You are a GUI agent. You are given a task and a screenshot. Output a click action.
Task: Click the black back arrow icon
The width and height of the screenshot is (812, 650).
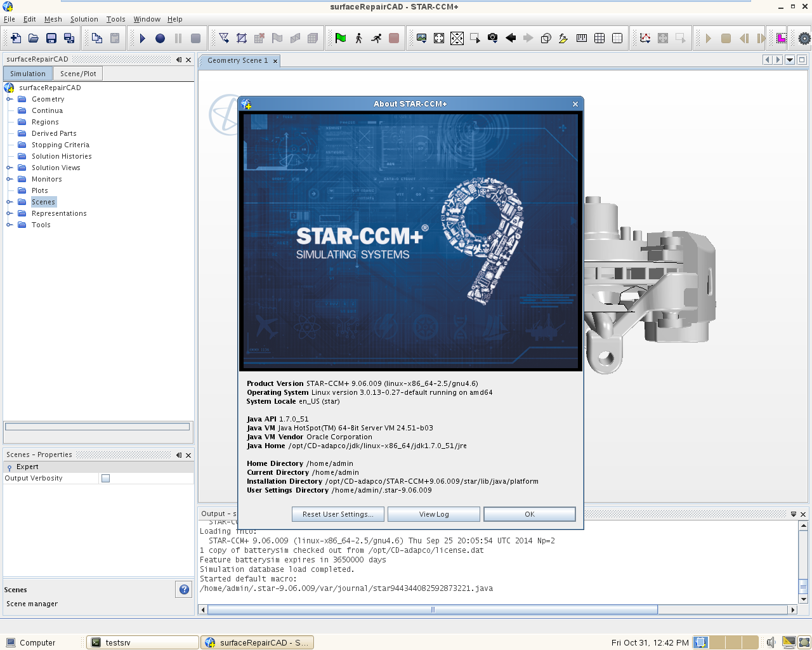[511, 38]
